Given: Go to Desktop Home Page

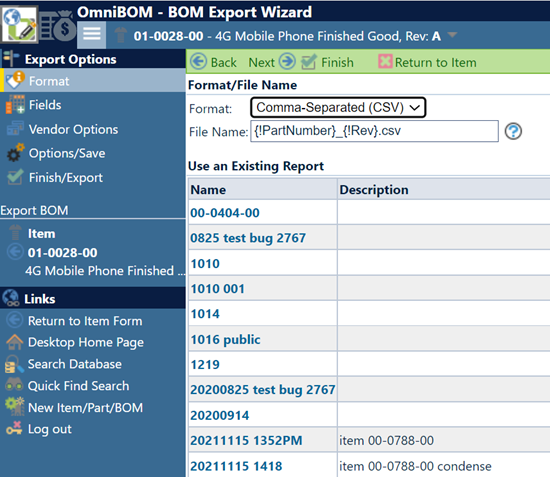Looking at the screenshot, I should (86, 342).
